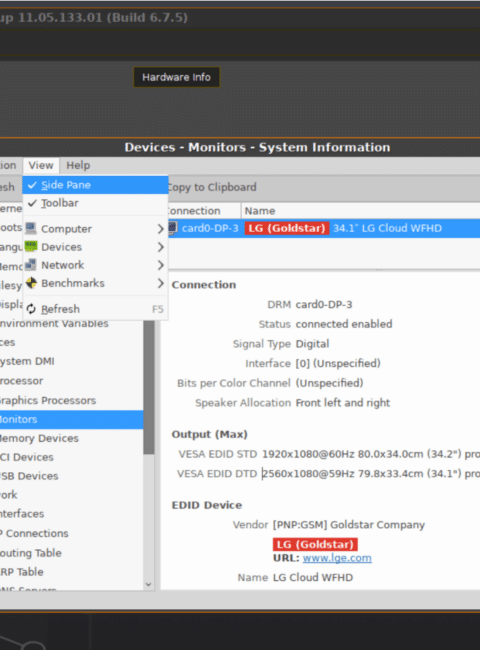Click the Refresh arrows icon in View menu
The height and width of the screenshot is (650, 480).
(31, 309)
